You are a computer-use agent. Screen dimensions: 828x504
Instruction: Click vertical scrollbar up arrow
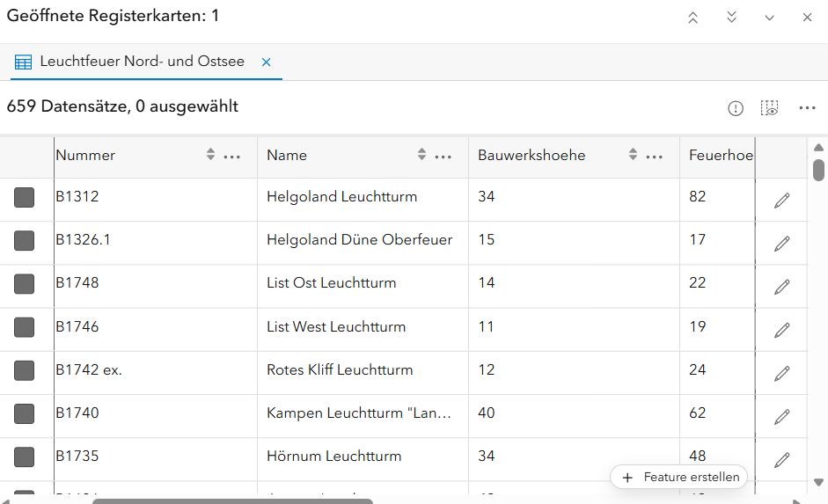tap(818, 147)
